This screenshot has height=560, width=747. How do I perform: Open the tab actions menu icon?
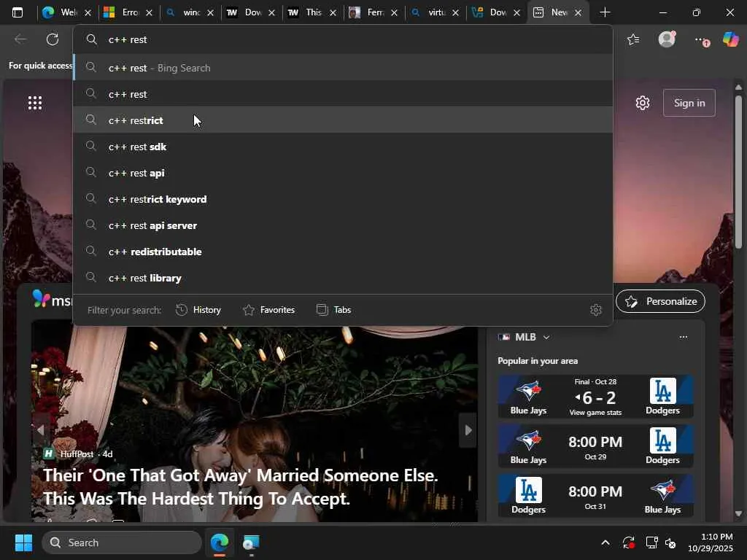click(18, 12)
